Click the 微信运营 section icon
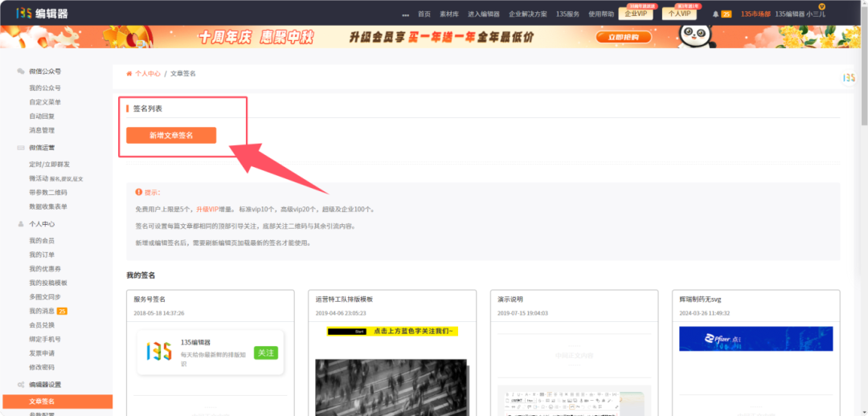The image size is (868, 416). point(21,148)
